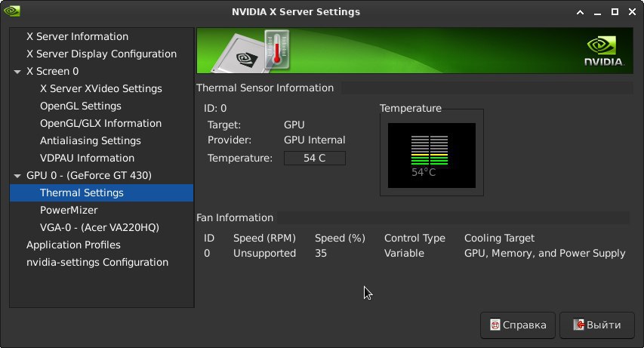Click the Variable control type value

pyautogui.click(x=404, y=254)
